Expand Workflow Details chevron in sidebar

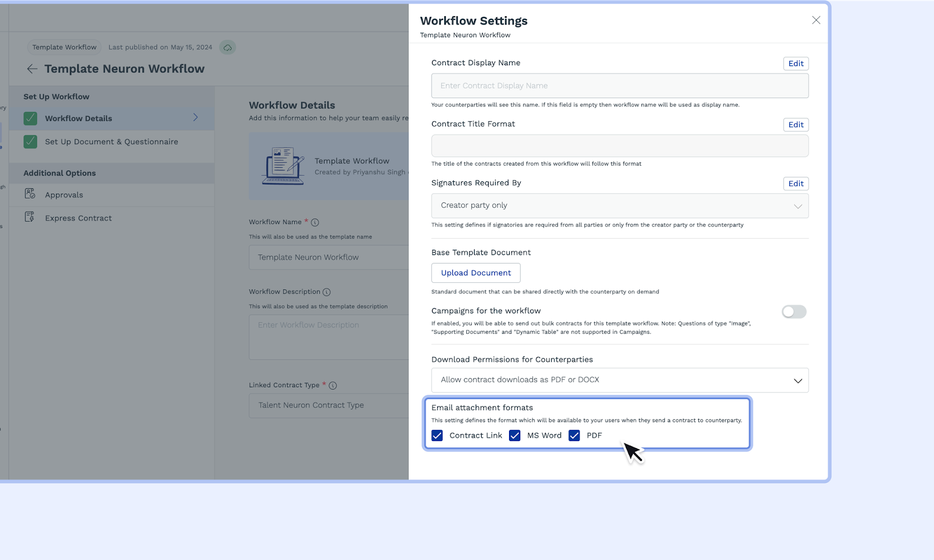point(196,118)
